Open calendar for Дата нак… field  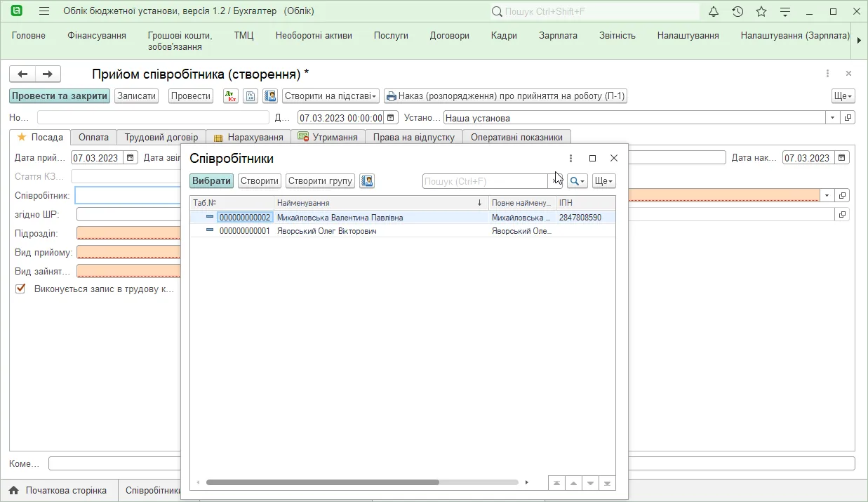point(843,158)
